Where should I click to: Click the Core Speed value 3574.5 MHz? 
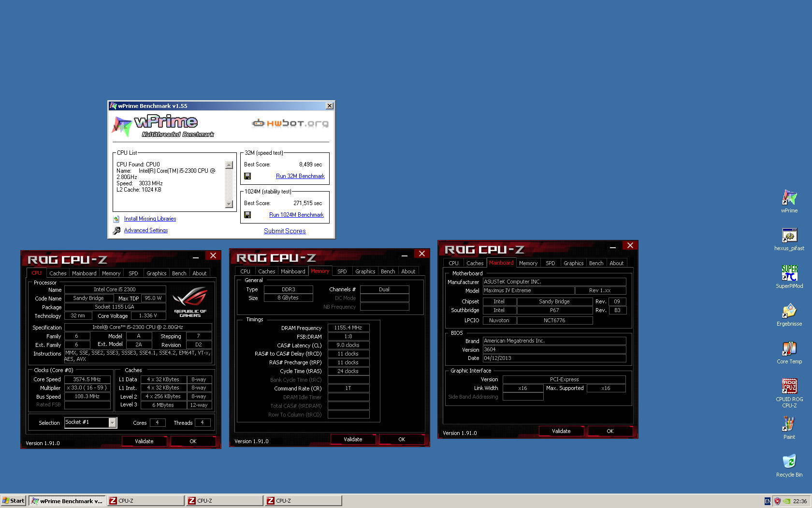pos(87,379)
